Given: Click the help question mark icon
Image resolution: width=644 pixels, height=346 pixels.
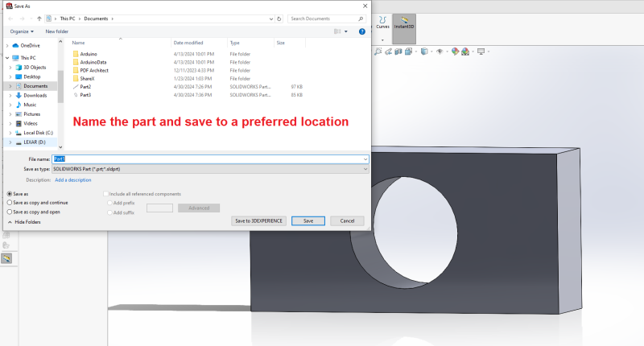Looking at the screenshot, I should point(361,31).
